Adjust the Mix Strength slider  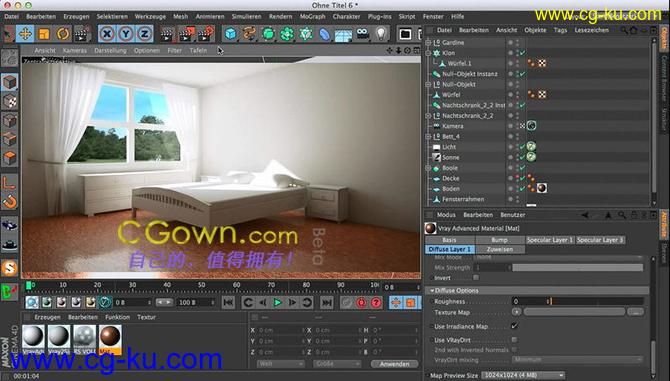pos(578,267)
